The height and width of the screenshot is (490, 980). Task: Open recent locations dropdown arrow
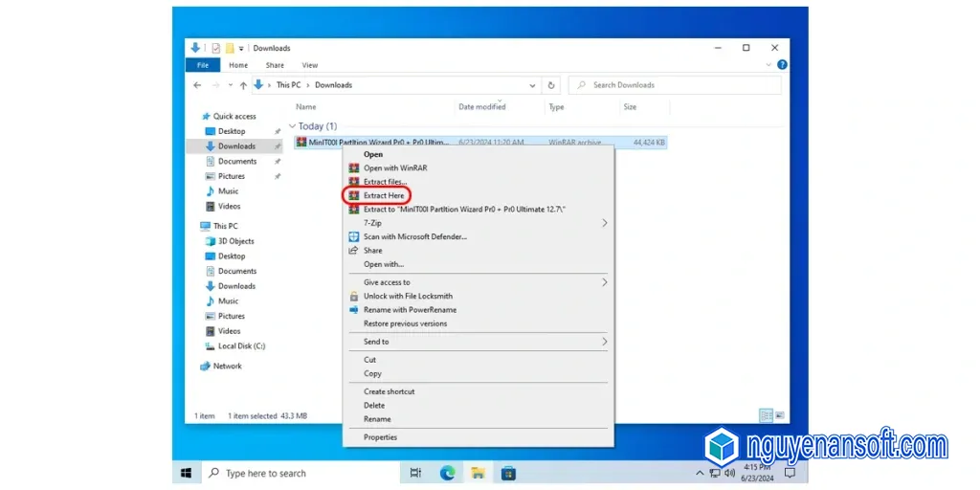(230, 85)
